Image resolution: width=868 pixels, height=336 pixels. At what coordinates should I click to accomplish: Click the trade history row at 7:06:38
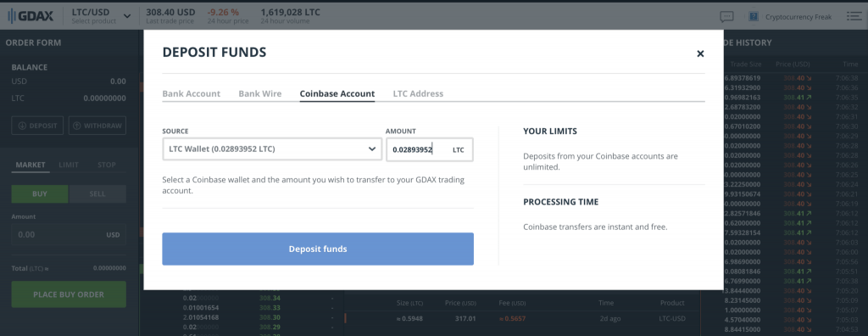(x=791, y=78)
